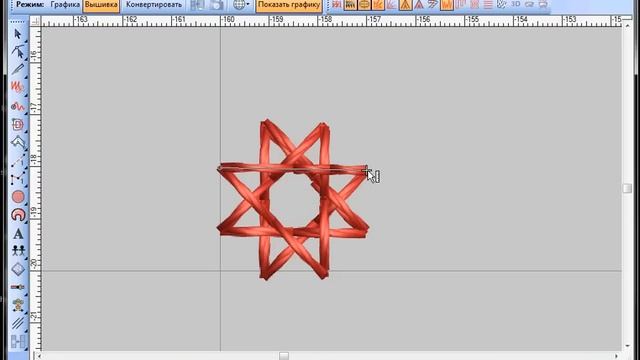Click the rightmost icon in the top toolbar
The width and height of the screenshot is (640, 360).
[543, 4]
